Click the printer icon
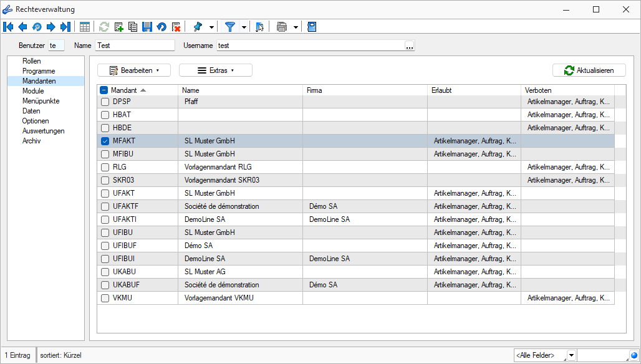Image resolution: width=641 pixels, height=364 pixels. (282, 27)
